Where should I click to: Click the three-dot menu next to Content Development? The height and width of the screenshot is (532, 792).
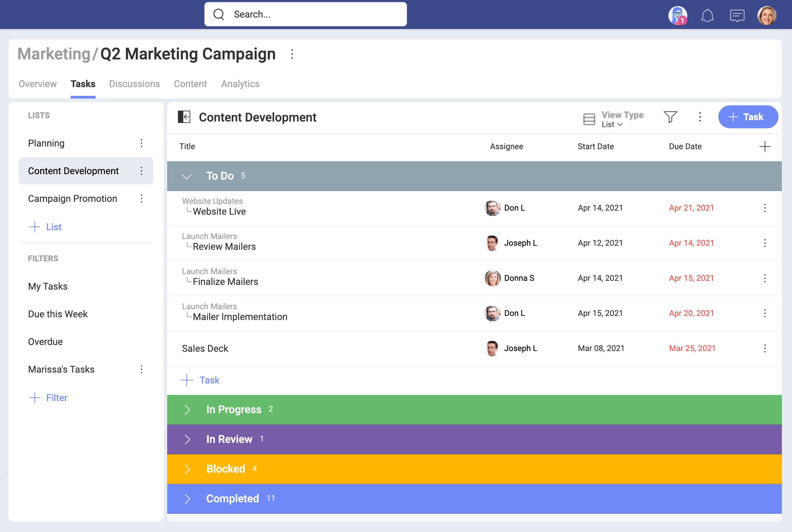click(x=141, y=171)
